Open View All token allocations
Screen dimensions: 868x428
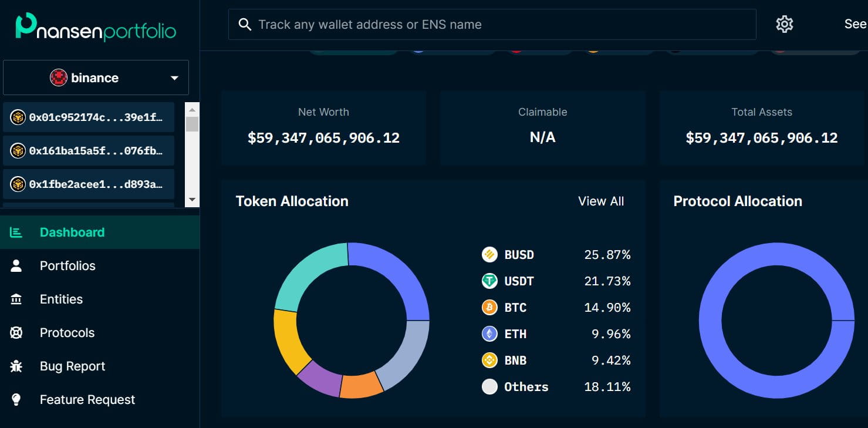click(x=600, y=201)
